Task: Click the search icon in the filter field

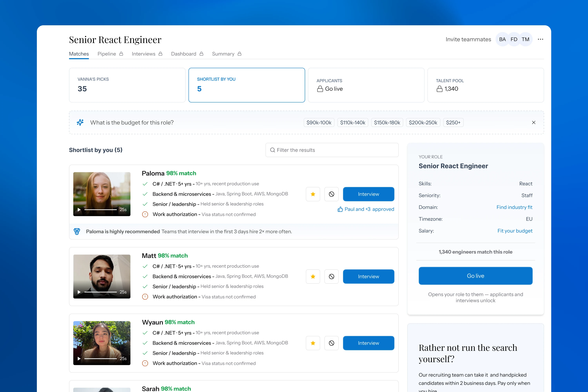Action: [x=272, y=150]
